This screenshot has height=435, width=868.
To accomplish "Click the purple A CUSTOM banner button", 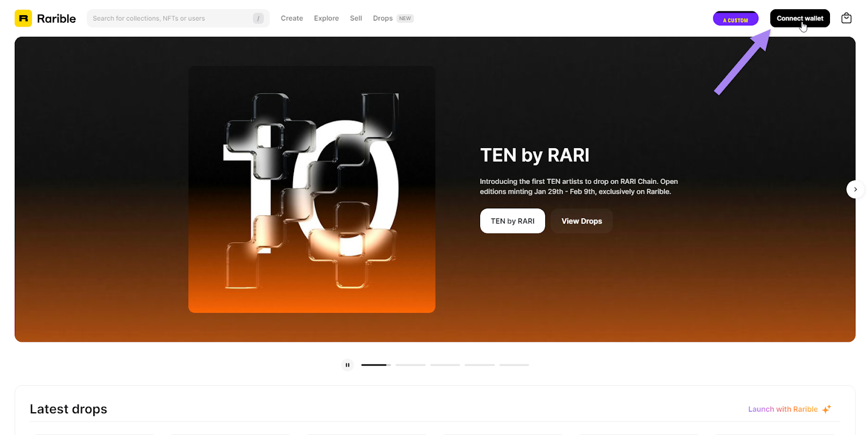I will (x=735, y=19).
